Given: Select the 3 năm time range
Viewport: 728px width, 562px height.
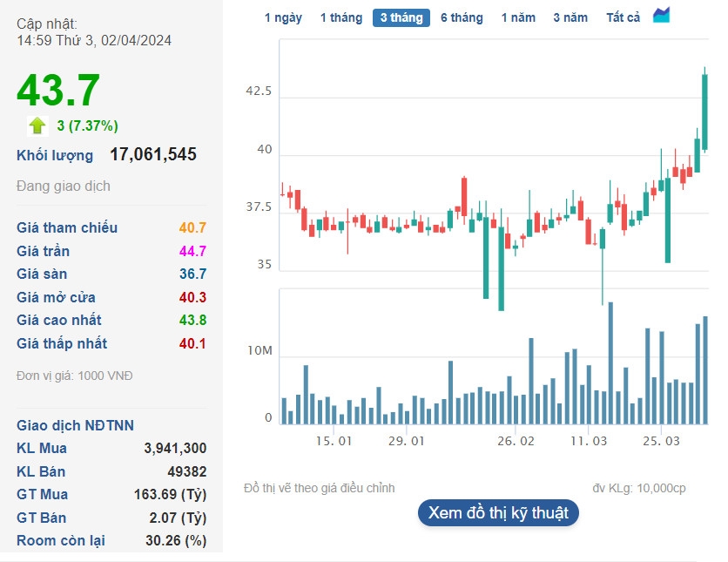Looking at the screenshot, I should [x=570, y=17].
